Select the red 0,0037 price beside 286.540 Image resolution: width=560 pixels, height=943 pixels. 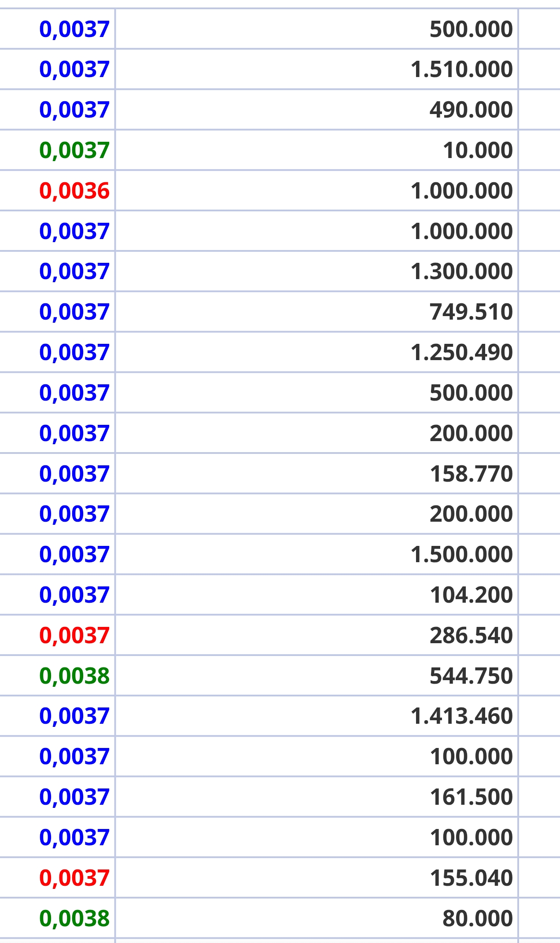click(x=74, y=636)
